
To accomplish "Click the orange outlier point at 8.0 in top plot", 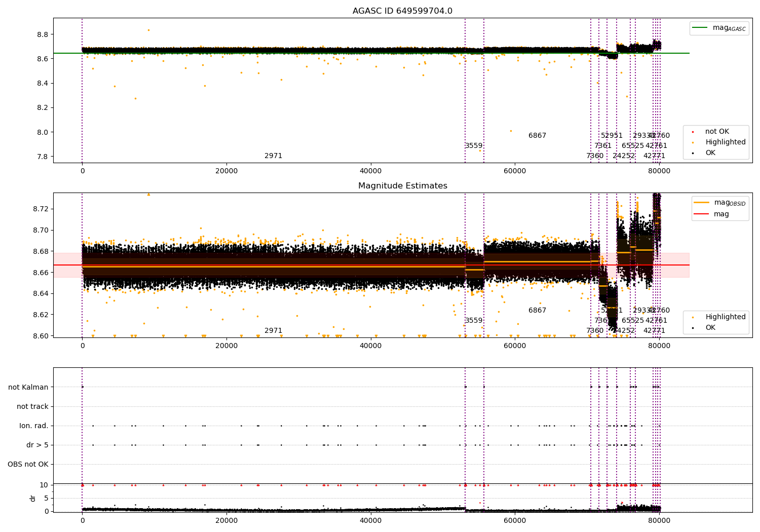I will 511,131.
